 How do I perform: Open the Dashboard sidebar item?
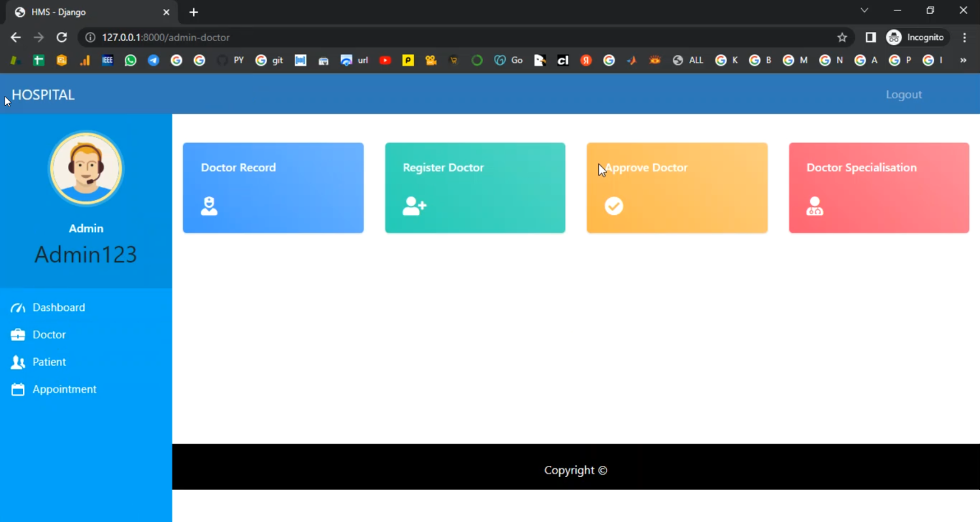(59, 308)
